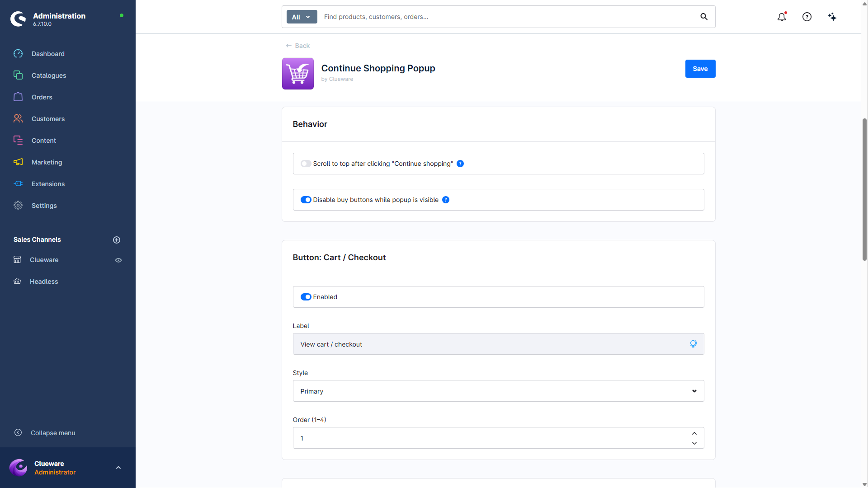Viewport: 868px width, 488px height.
Task: Open the Headless sales channel
Action: click(x=44, y=282)
